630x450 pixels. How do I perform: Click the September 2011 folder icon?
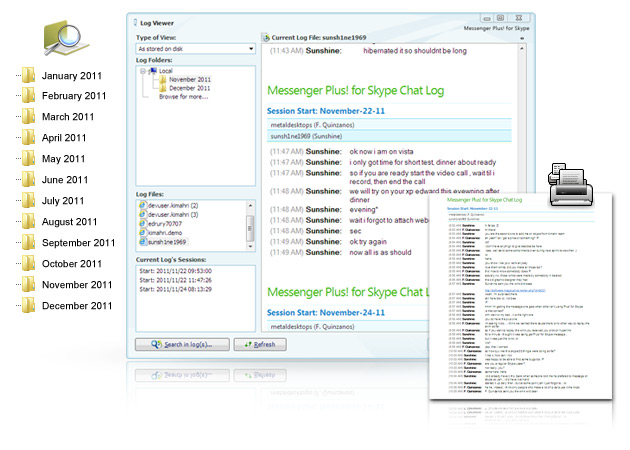(29, 242)
